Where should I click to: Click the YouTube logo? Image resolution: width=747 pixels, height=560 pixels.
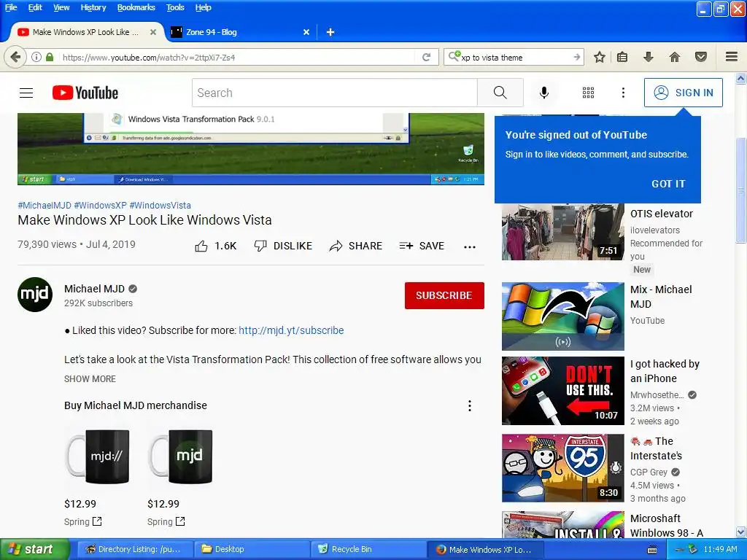pos(85,93)
